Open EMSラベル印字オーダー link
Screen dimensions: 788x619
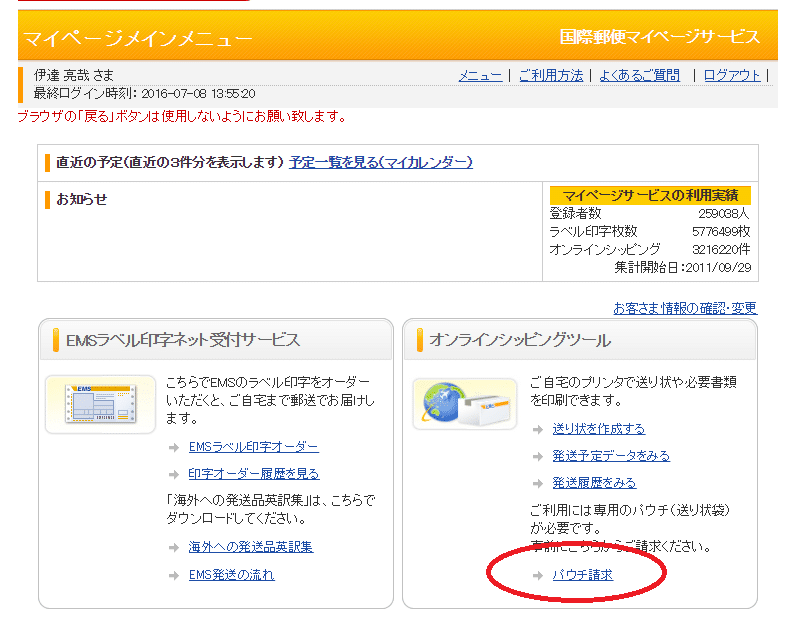coord(254,447)
